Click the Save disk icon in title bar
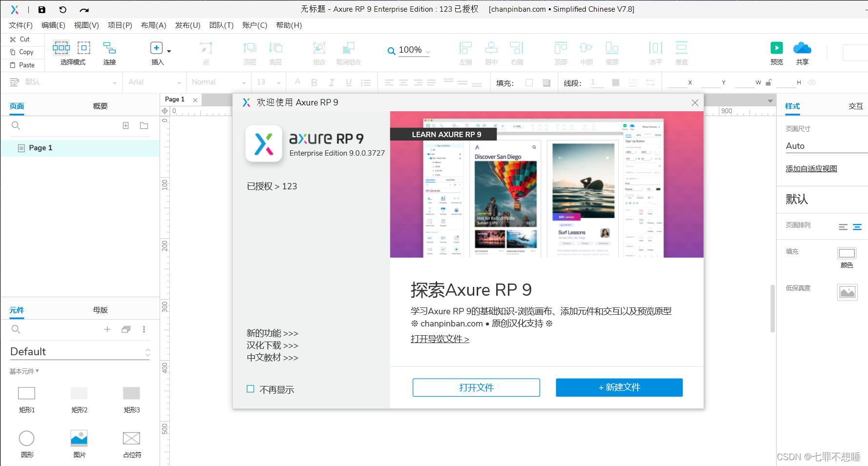 click(x=42, y=9)
